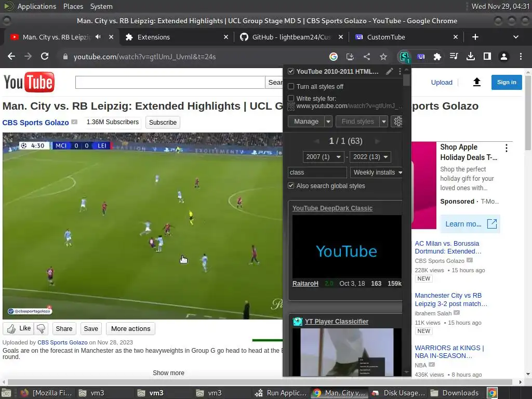Open the Chrome profile icon
Viewport: 532px width, 399px height.
tap(504, 57)
